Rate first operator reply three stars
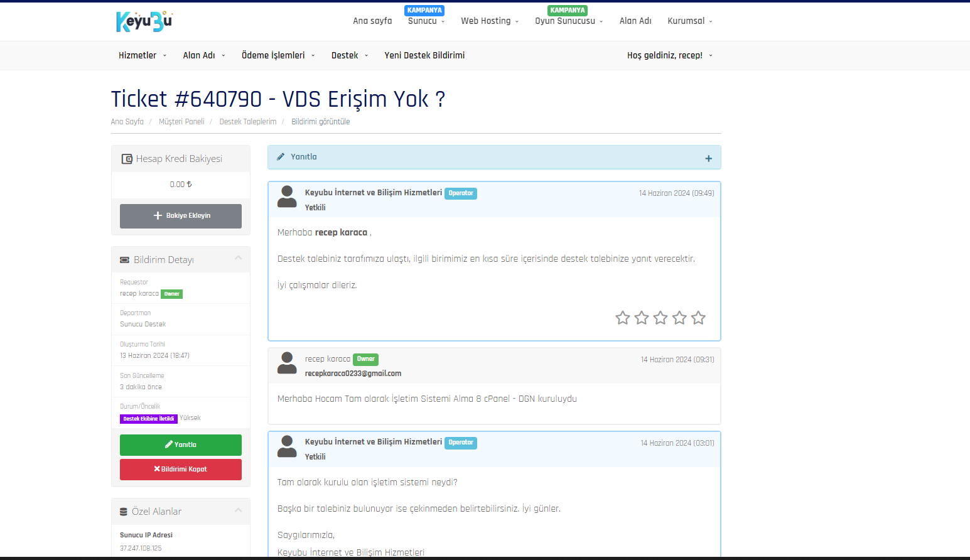Screen dimensions: 970x560 coord(660,318)
